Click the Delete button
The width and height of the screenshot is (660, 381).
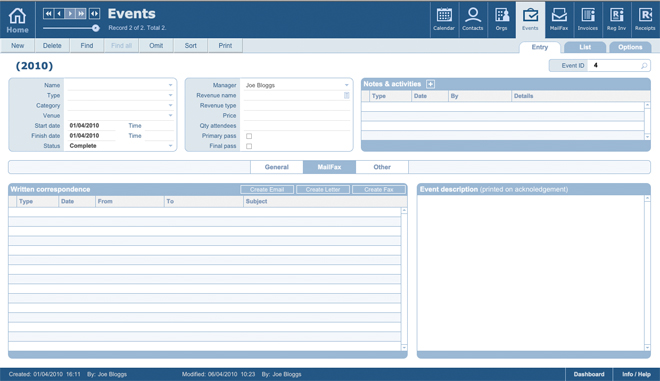point(52,45)
